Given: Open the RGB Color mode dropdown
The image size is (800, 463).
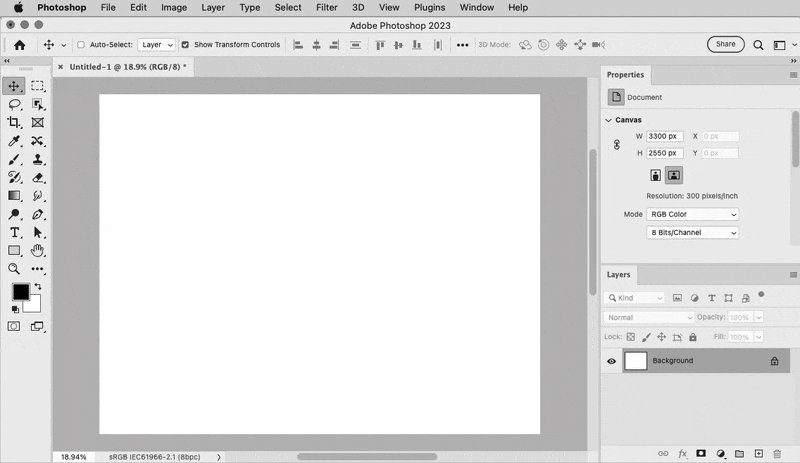Looking at the screenshot, I should [692, 214].
